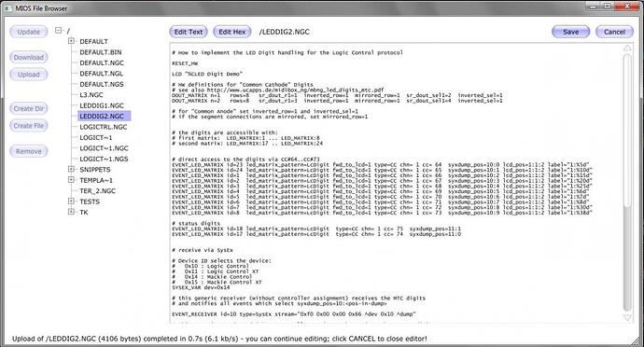644x347 pixels.
Task: Expand the TK folder
Action: pyautogui.click(x=71, y=212)
